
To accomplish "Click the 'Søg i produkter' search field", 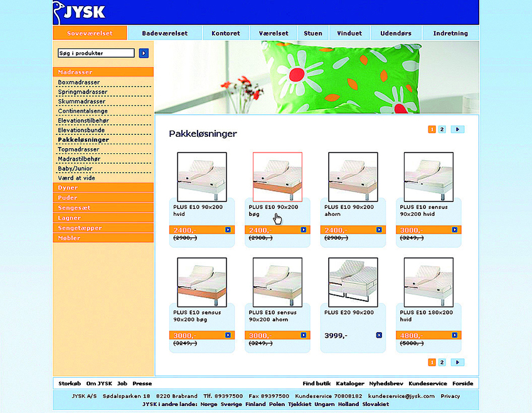I will (x=96, y=53).
